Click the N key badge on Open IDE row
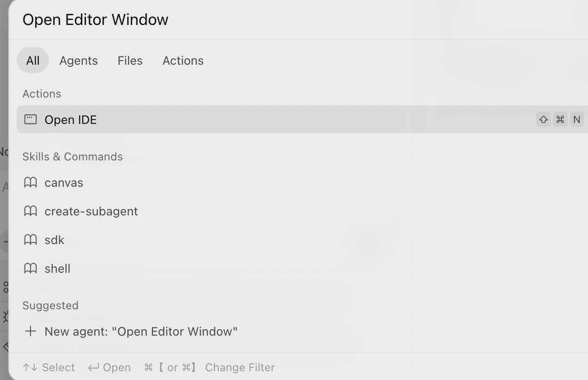 [577, 119]
